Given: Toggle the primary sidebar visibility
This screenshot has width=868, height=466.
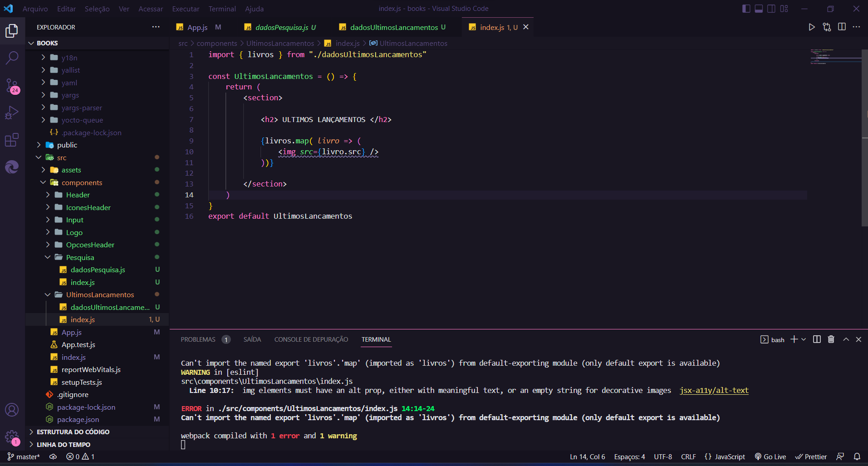Looking at the screenshot, I should coord(746,9).
